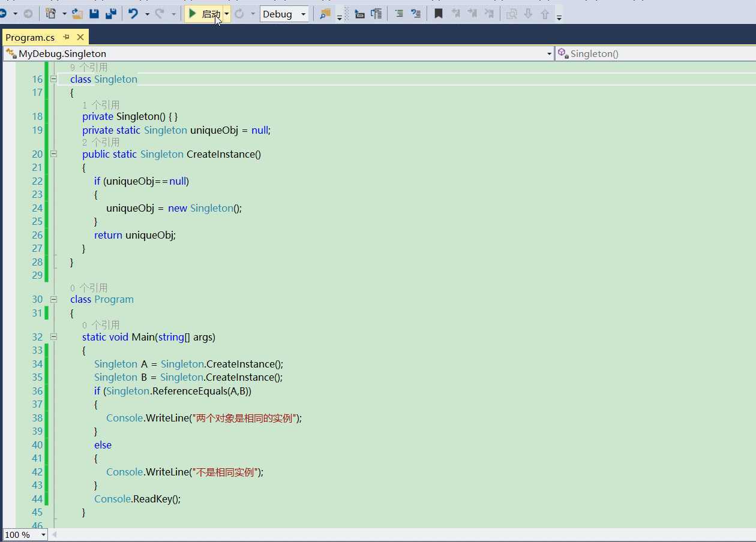Click the Singleton() member icon in navigation bar
This screenshot has width=756, height=542.
pyautogui.click(x=562, y=53)
